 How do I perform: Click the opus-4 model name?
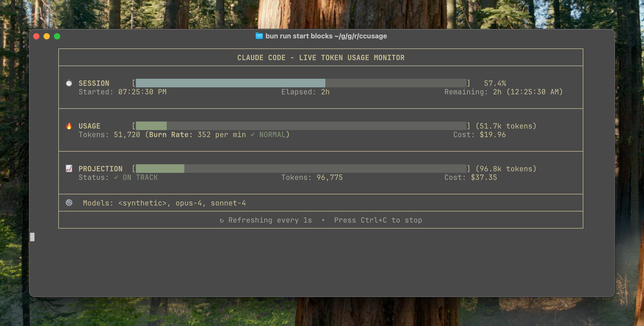pyautogui.click(x=188, y=203)
